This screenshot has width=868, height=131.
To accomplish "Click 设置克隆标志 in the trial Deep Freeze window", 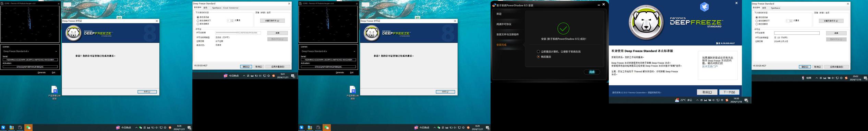I will (831, 21).
